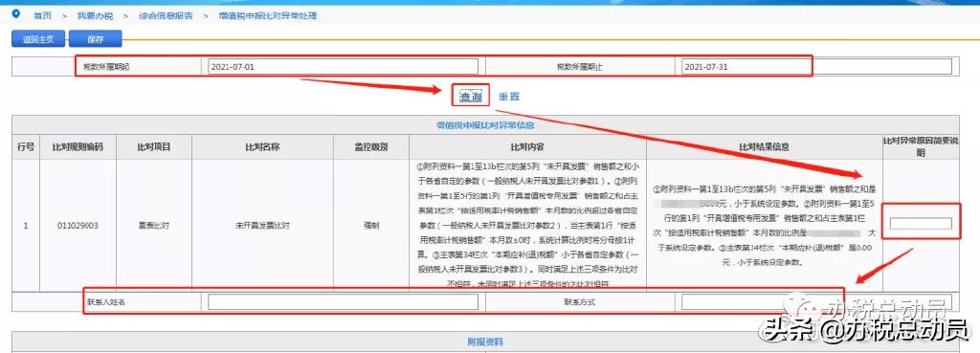Select the 行号 column header
This screenshot has width=980, height=353.
26,147
